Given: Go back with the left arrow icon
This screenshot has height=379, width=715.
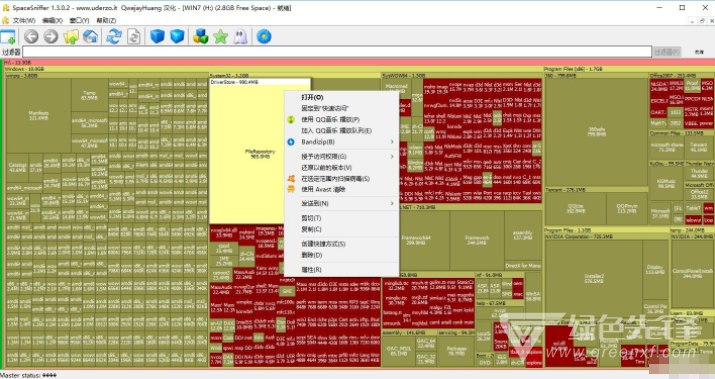Looking at the screenshot, I should point(31,36).
